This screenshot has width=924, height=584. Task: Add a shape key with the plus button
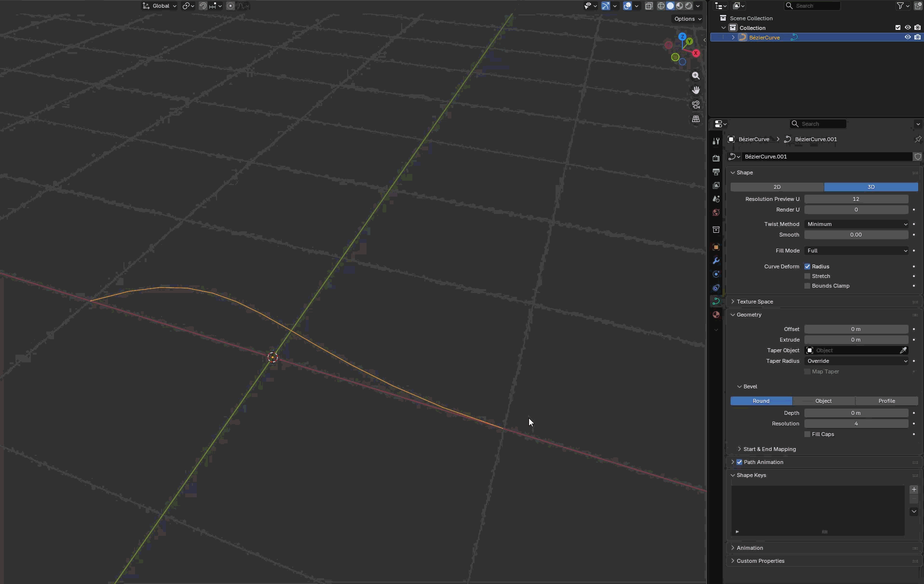(914, 490)
